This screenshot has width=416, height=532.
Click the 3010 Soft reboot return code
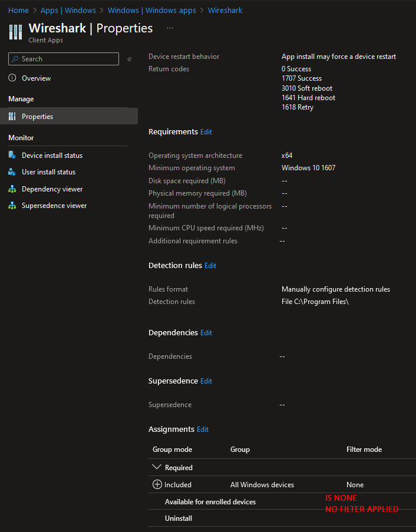307,88
